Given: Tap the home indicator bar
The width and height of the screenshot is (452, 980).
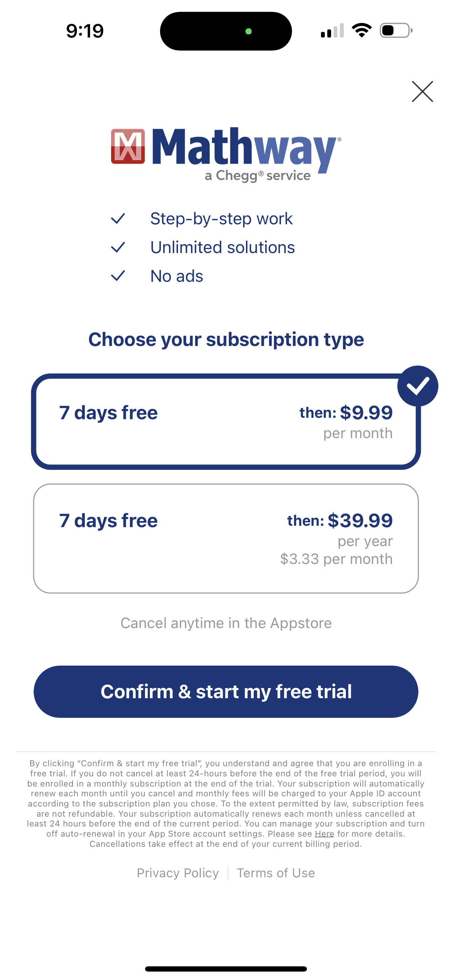Looking at the screenshot, I should (x=226, y=968).
